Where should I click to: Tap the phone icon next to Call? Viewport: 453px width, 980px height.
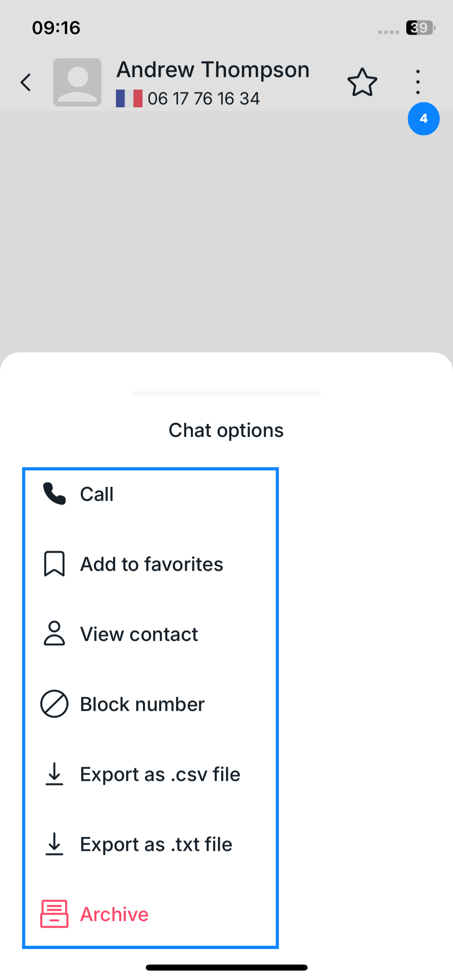click(x=54, y=494)
